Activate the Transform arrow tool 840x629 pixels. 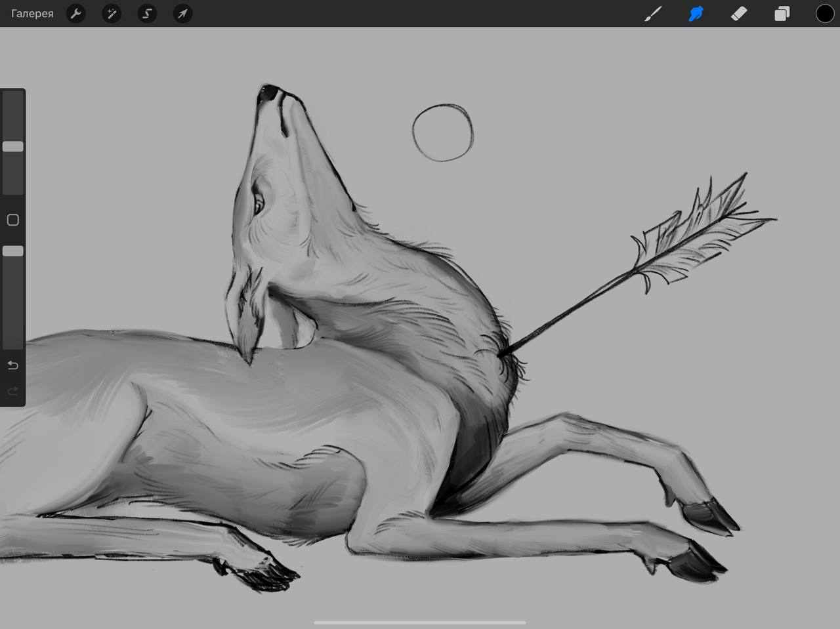(182, 14)
